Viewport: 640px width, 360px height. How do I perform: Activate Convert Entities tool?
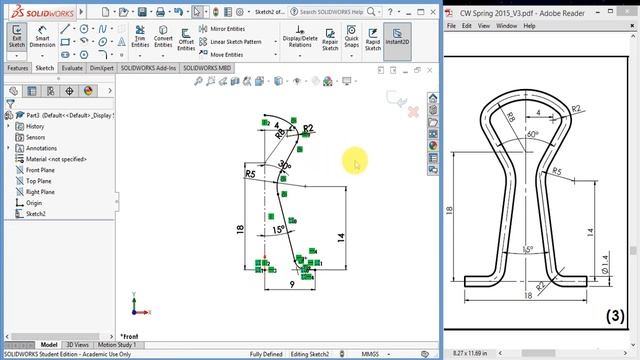[163, 36]
